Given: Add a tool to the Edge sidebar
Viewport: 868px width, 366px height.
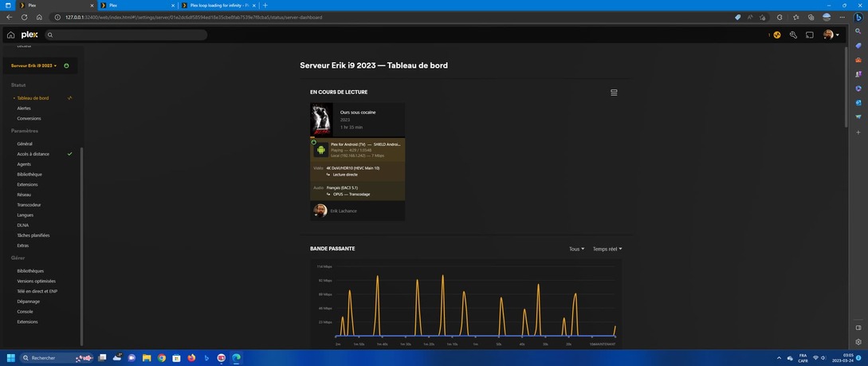Looking at the screenshot, I should tap(858, 132).
